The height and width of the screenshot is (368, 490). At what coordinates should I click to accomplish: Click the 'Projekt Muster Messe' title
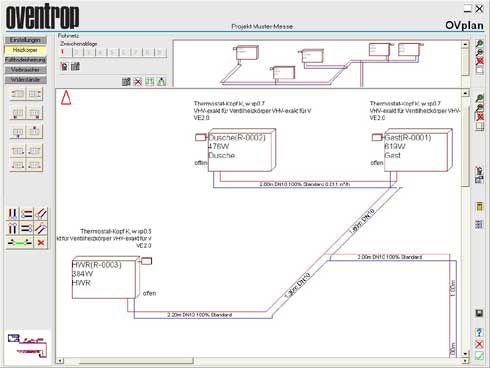pos(262,26)
